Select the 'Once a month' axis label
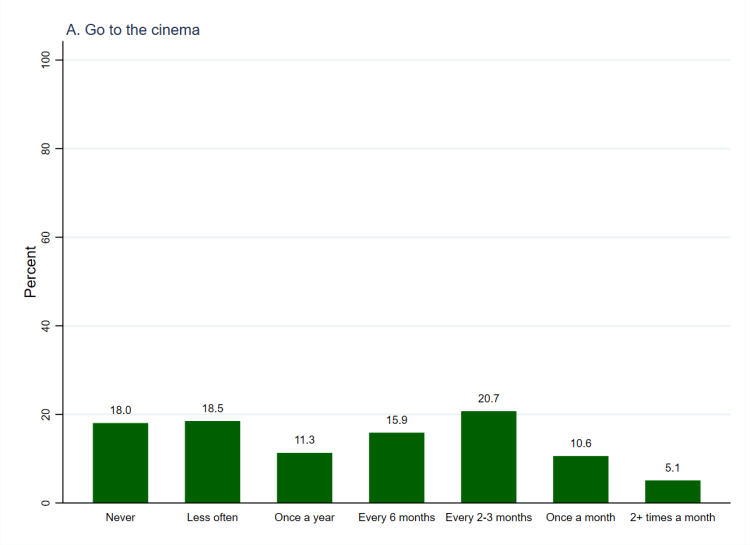The width and height of the screenshot is (750, 545). click(580, 518)
